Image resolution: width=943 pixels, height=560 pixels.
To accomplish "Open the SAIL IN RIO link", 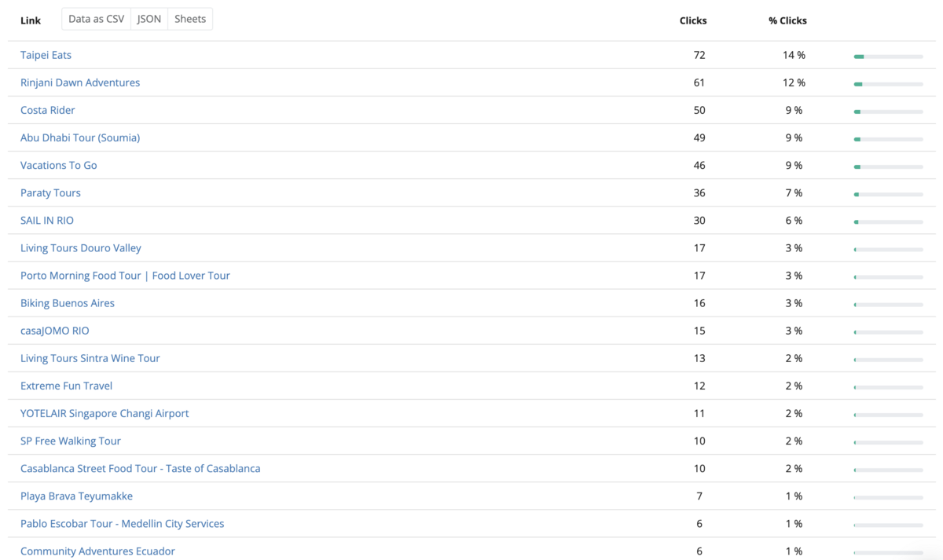I will [x=47, y=221].
